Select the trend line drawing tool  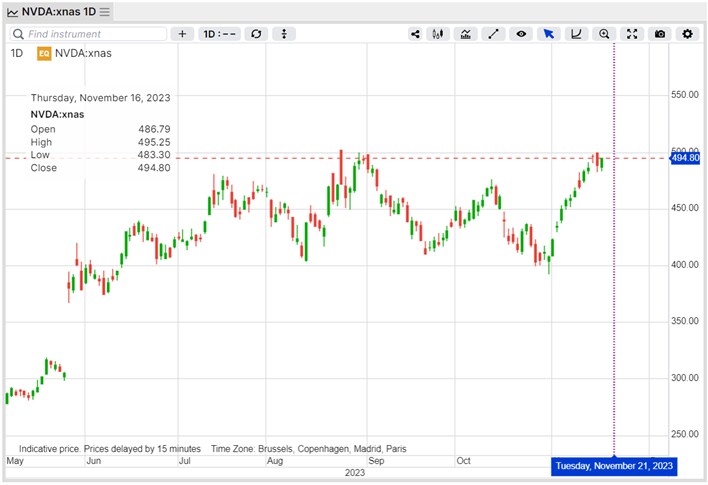point(493,34)
